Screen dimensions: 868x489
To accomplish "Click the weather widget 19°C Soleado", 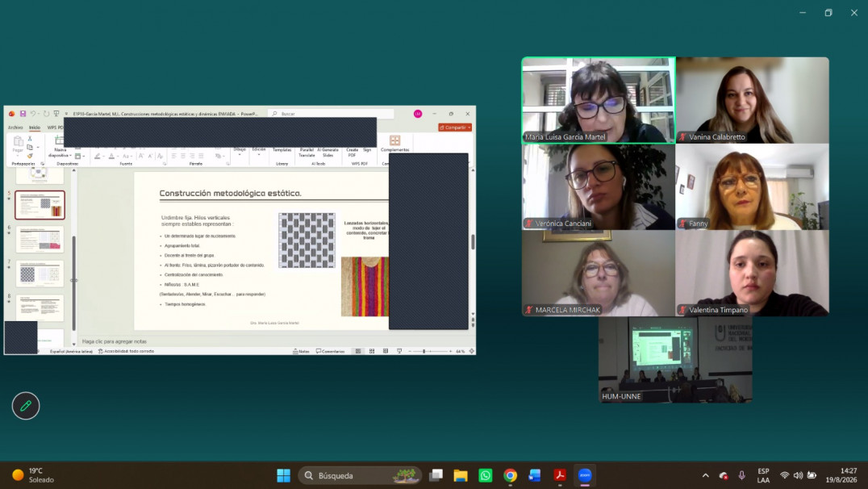I will point(35,475).
